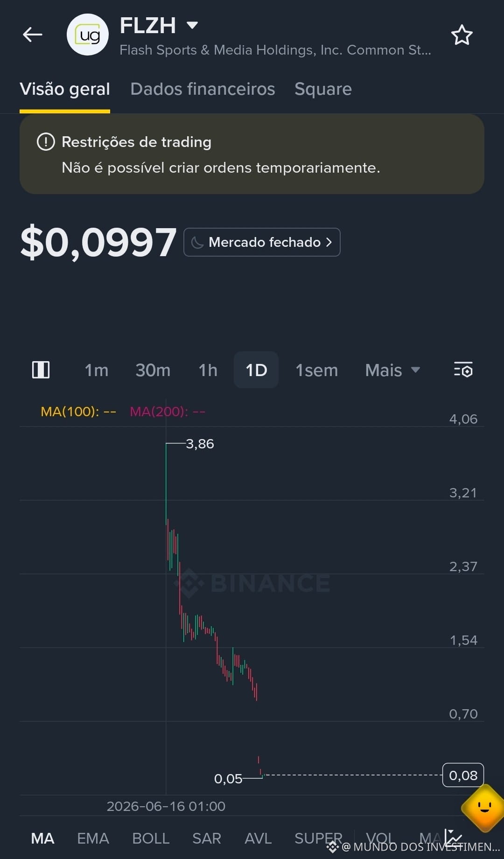Open the trading restrictions info icon
This screenshot has height=859, width=504.
pyautogui.click(x=46, y=142)
